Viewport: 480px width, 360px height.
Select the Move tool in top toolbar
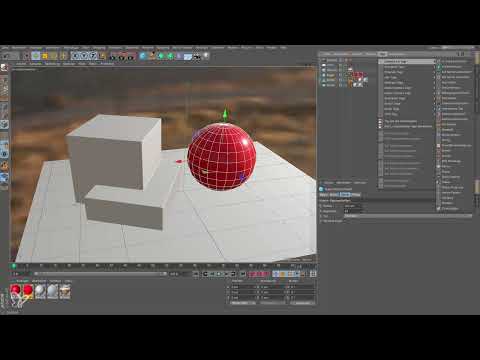pos(36,56)
